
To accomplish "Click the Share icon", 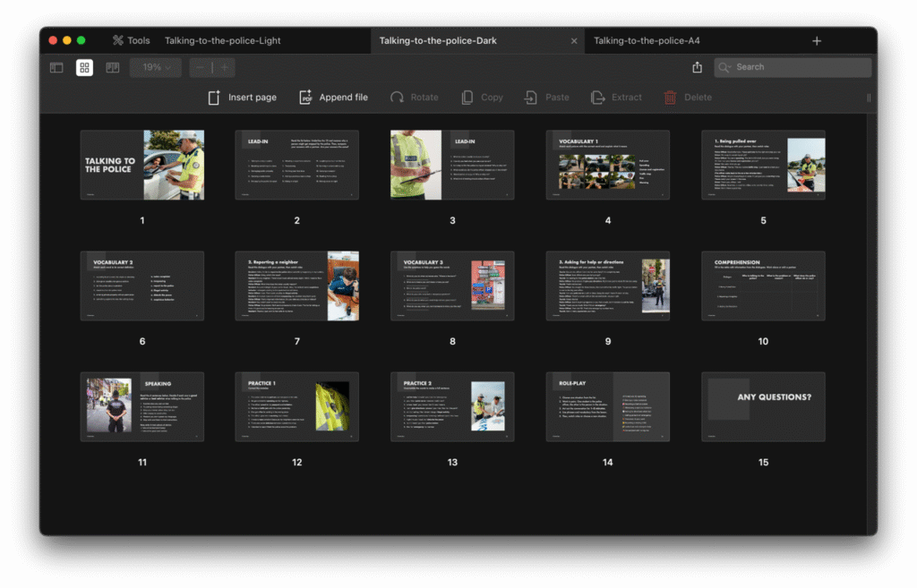I will pos(697,67).
